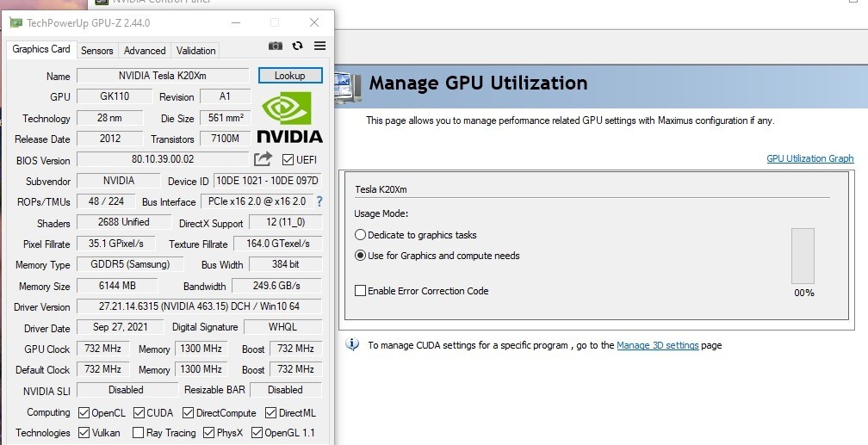Viewport: 868px width, 445px height.
Task: Click the DirectX Support value 12 (11_0)
Action: pyautogui.click(x=286, y=222)
